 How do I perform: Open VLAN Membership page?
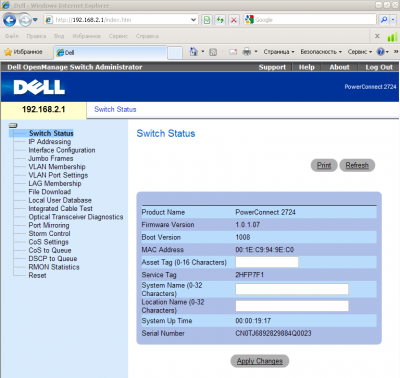57,167
